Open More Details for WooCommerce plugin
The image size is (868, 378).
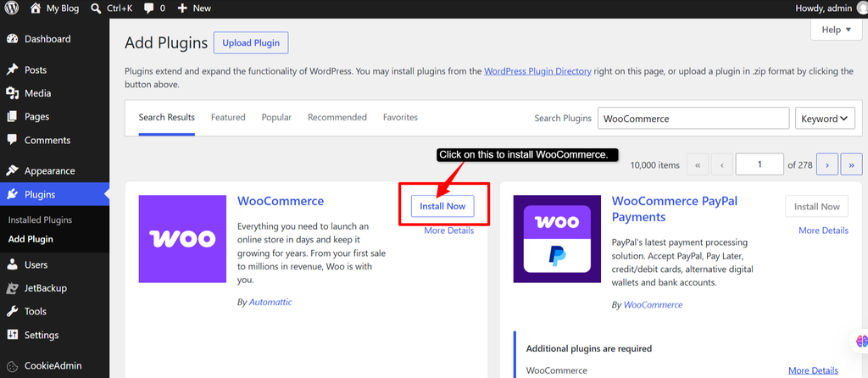tap(449, 231)
